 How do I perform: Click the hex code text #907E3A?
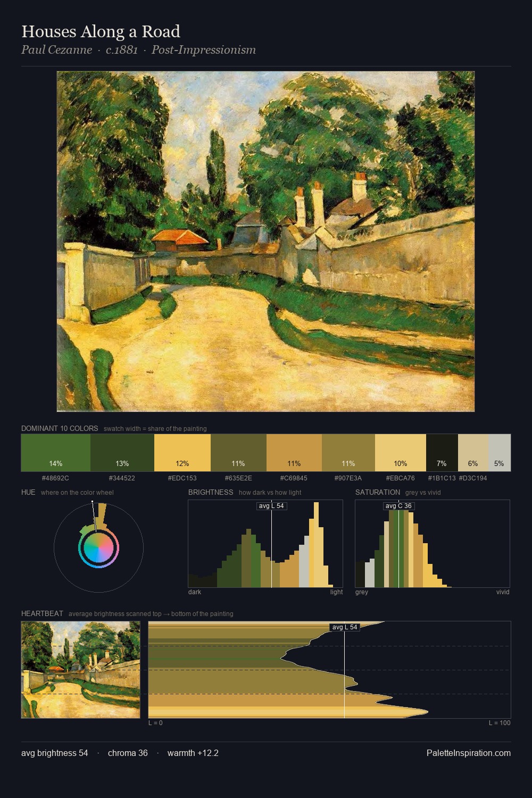click(348, 478)
